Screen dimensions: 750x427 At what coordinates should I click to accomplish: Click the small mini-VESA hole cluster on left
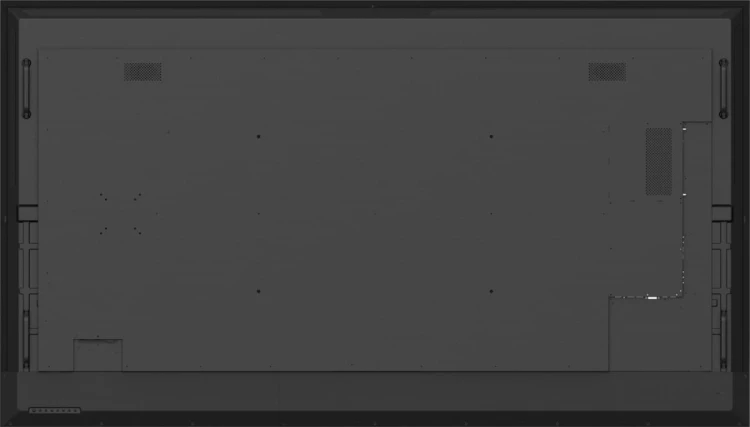click(120, 214)
